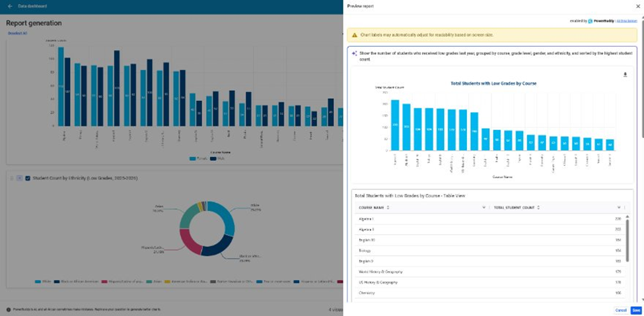The height and width of the screenshot is (316, 644).
Task: Open the Course Name column filter dropdown
Action: pyautogui.click(x=483, y=207)
